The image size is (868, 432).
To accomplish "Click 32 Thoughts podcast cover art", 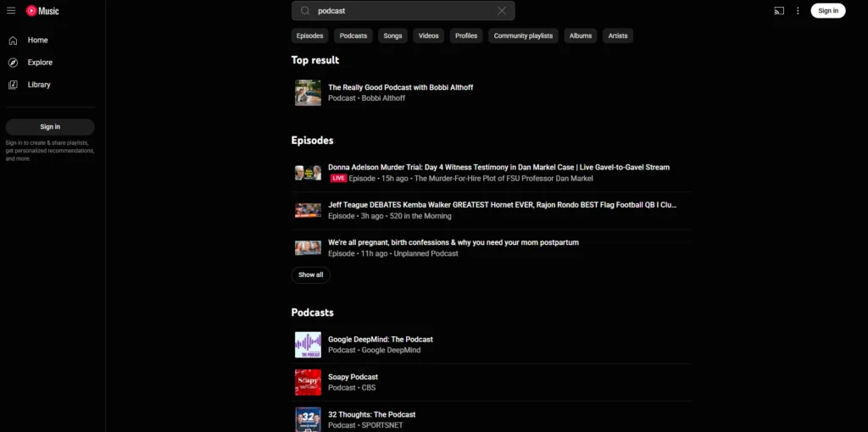I will coord(308,419).
